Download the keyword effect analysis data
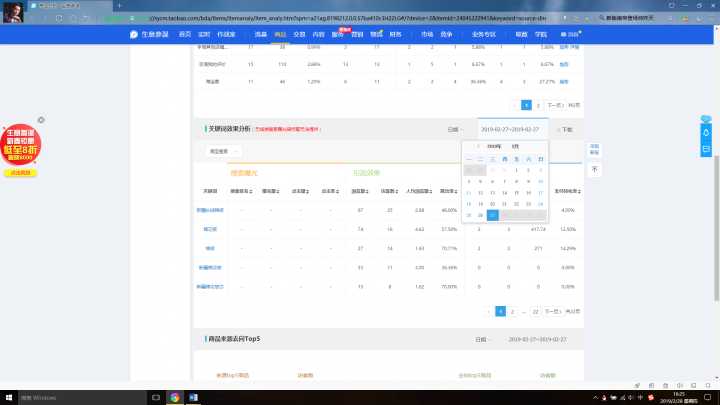Image resolution: width=720 pixels, height=405 pixels. 566,129
